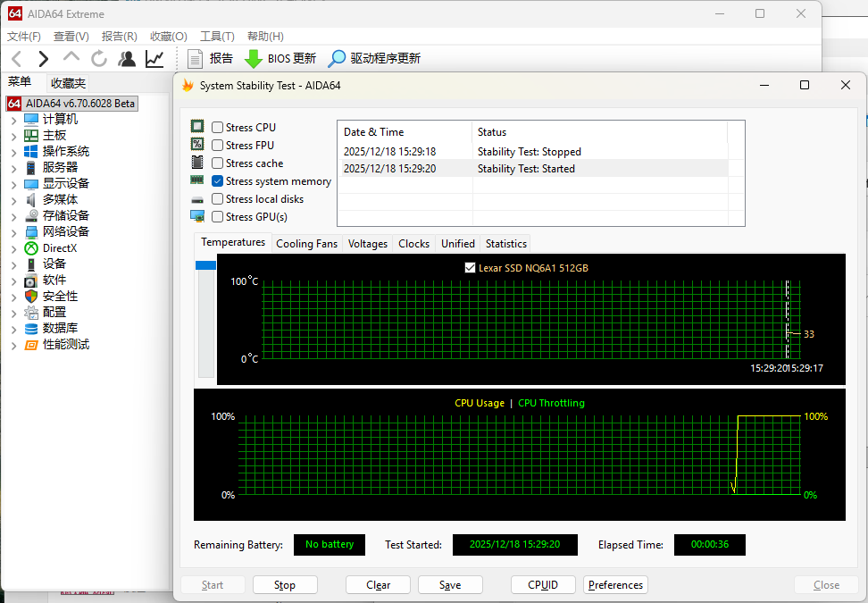Uncheck Stress system memory checkbox
Image resolution: width=868 pixels, height=603 pixels.
(x=218, y=181)
